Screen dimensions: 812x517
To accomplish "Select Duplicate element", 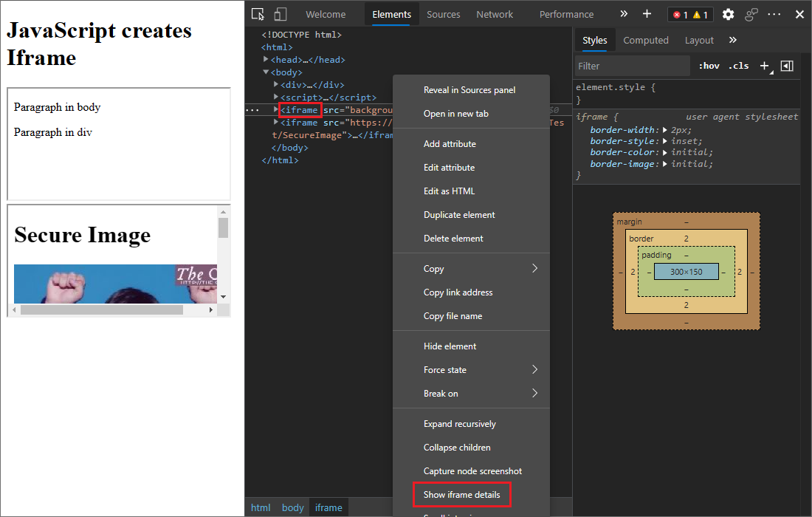I will (x=471, y=214).
